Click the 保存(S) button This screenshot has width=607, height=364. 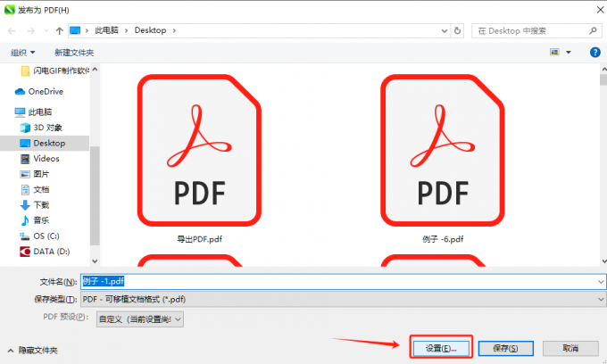[505, 348]
